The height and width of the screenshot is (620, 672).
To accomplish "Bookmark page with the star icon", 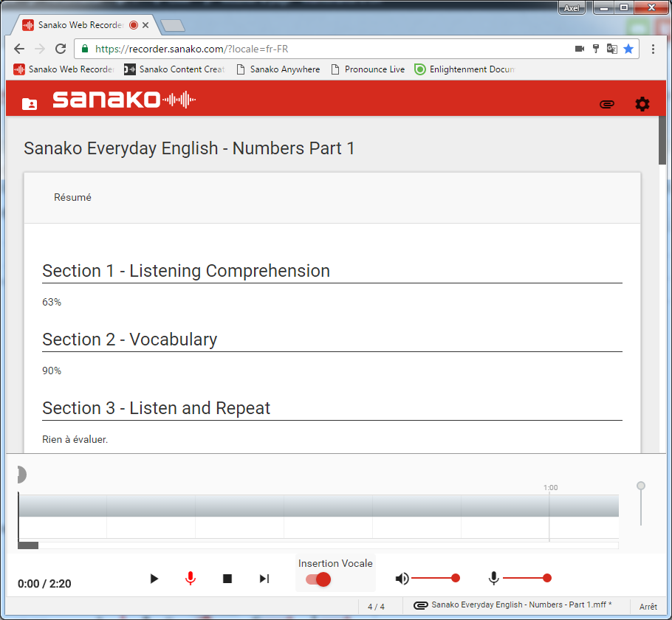I will [628, 49].
